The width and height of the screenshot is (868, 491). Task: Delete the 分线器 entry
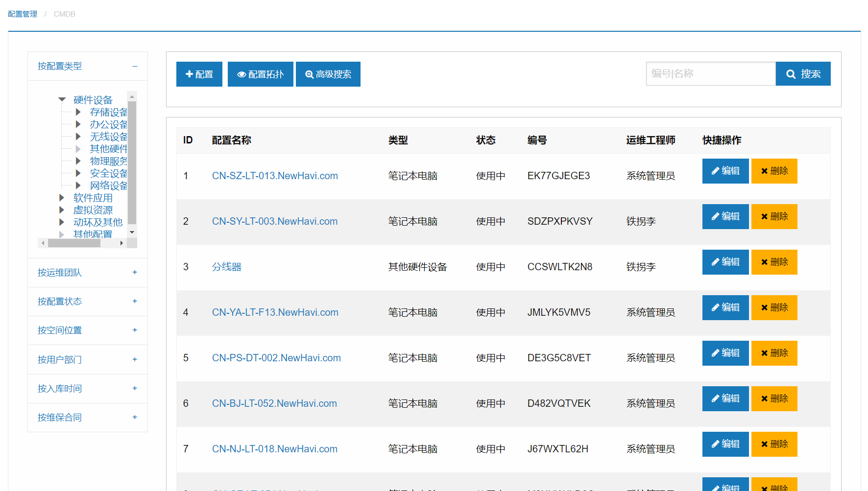point(774,262)
